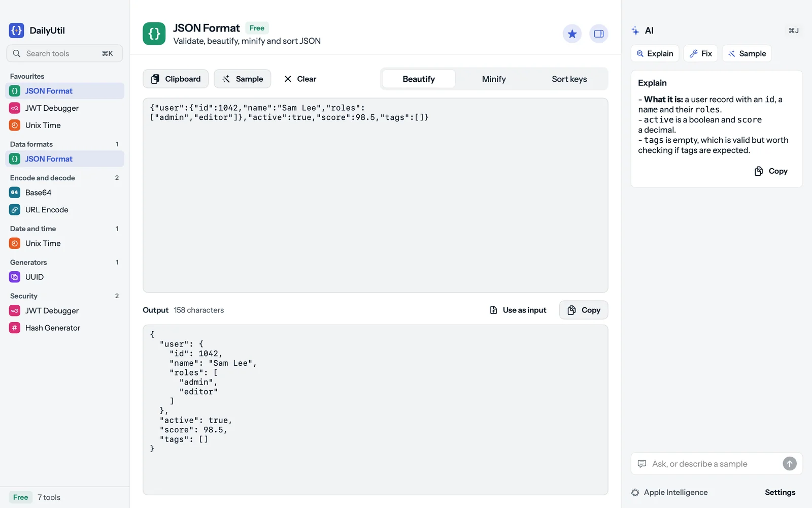812x508 pixels.
Task: Click the Data formats section header
Action: pos(31,144)
